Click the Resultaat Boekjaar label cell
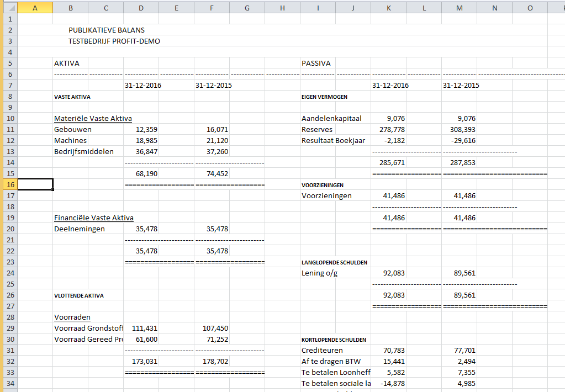Image resolution: width=565 pixels, height=392 pixels. [333, 141]
